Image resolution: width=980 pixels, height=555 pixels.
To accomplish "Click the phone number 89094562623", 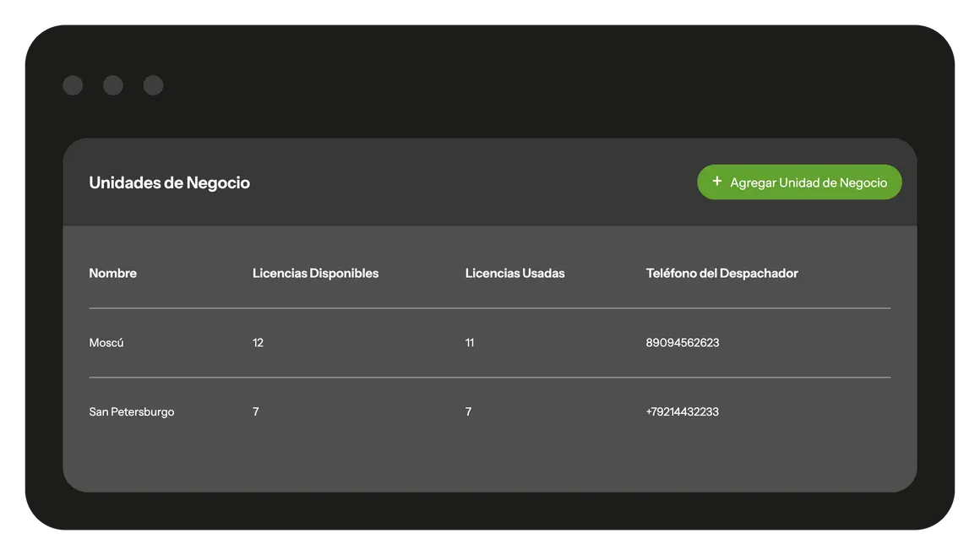I will click(682, 343).
